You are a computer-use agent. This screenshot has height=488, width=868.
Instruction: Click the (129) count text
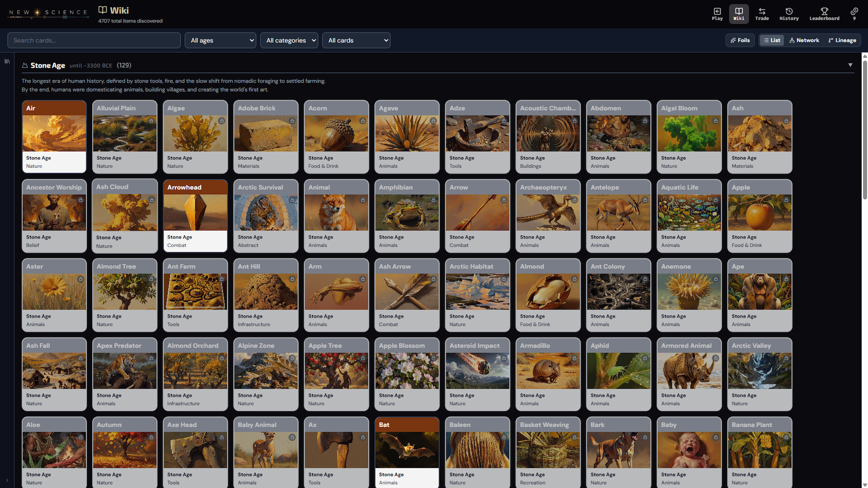(124, 65)
